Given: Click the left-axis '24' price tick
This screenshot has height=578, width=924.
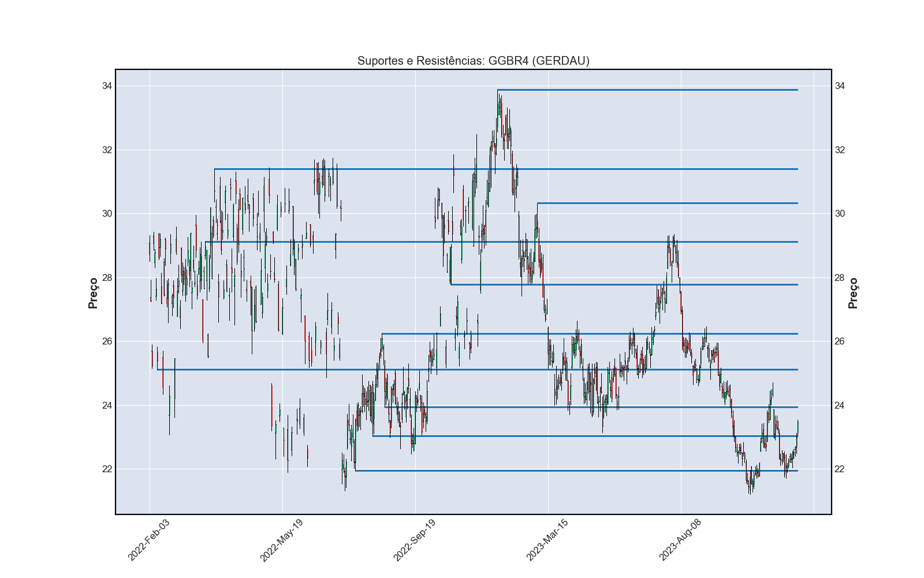Looking at the screenshot, I should [107, 406].
